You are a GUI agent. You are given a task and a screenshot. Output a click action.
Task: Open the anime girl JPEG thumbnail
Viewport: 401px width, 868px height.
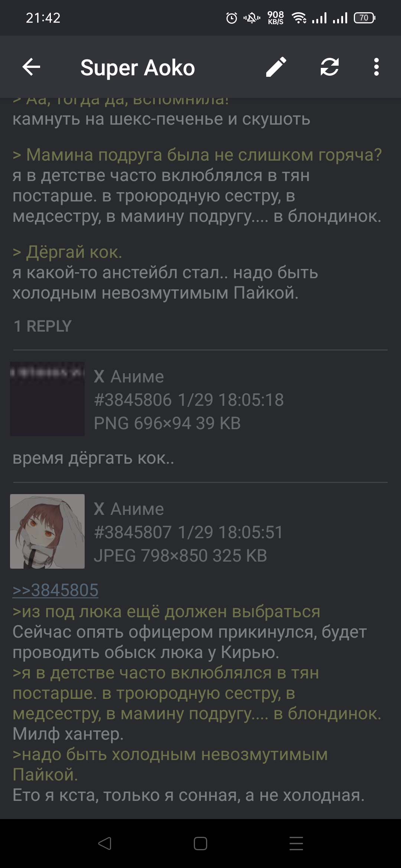(47, 531)
